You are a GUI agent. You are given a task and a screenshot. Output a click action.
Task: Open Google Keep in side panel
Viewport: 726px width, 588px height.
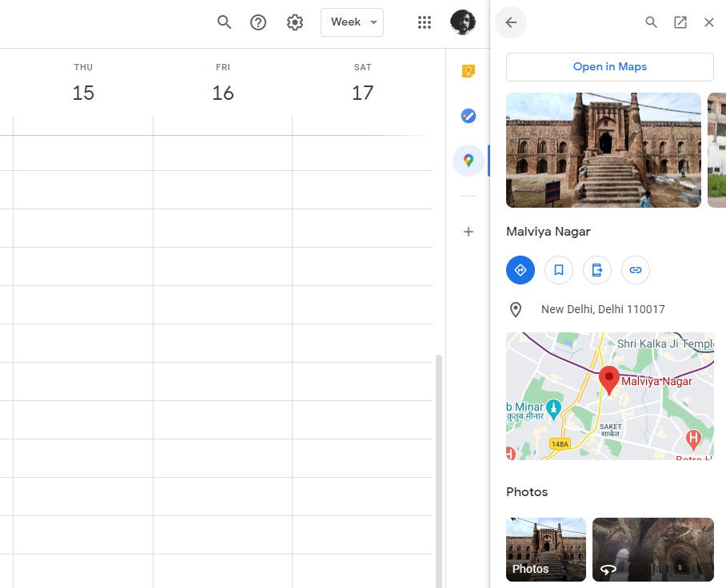468,71
